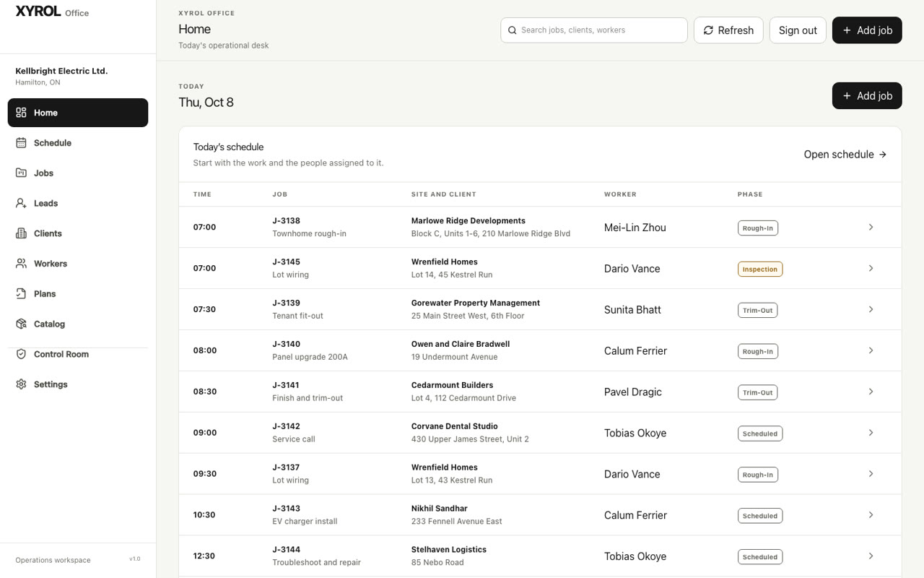Click the Control Room shield icon

(x=21, y=354)
